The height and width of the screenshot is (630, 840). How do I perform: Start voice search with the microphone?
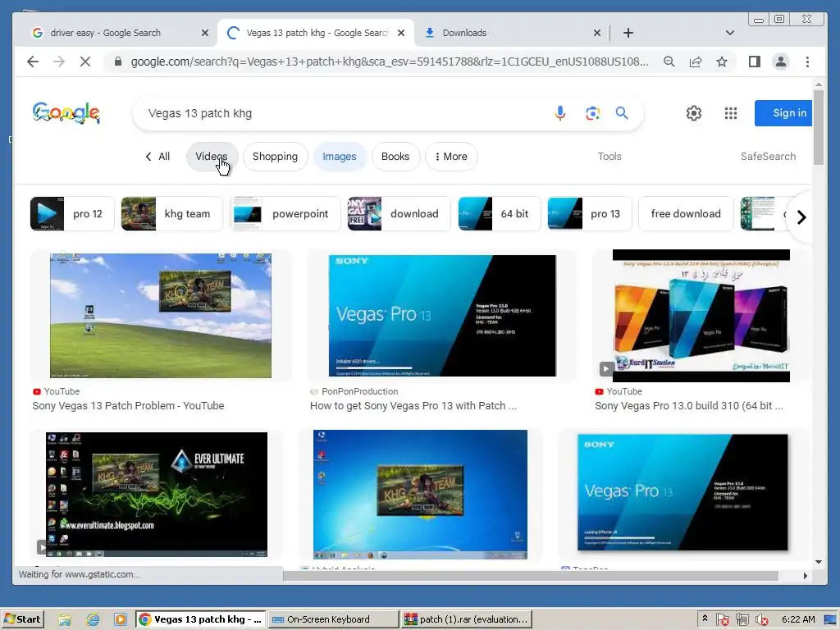tap(559, 113)
